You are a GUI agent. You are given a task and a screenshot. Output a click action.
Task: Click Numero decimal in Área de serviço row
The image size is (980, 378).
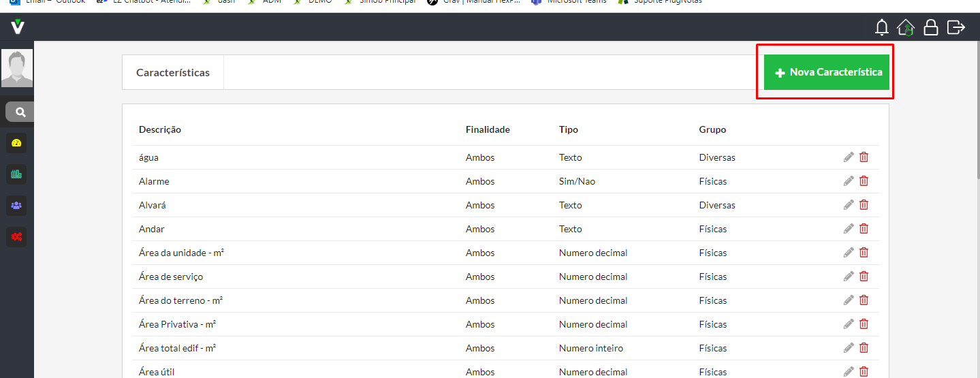tap(593, 277)
